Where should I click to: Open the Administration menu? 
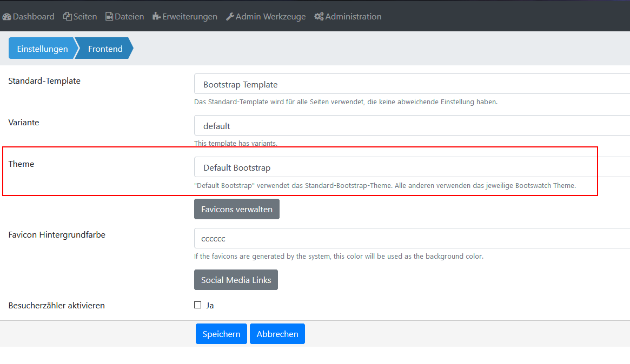(x=348, y=16)
